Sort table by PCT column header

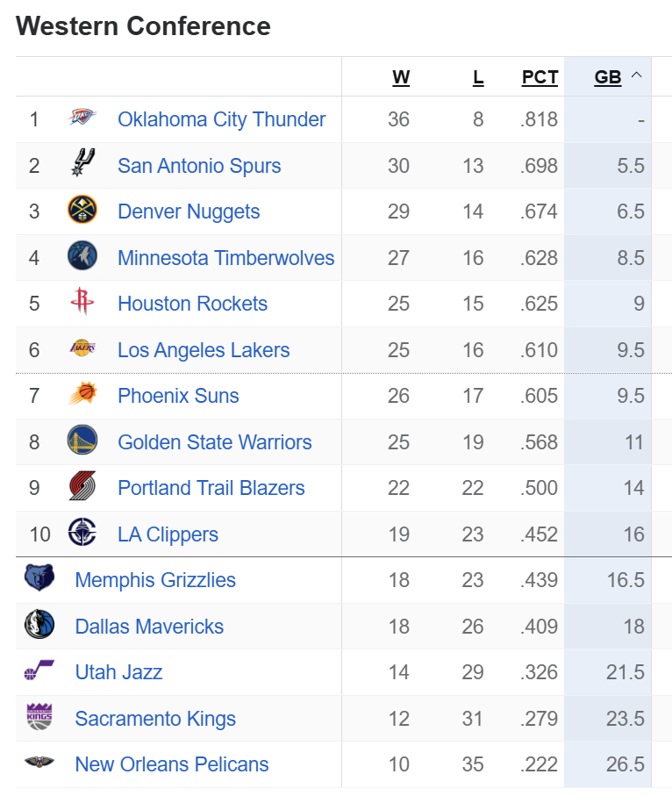[540, 77]
